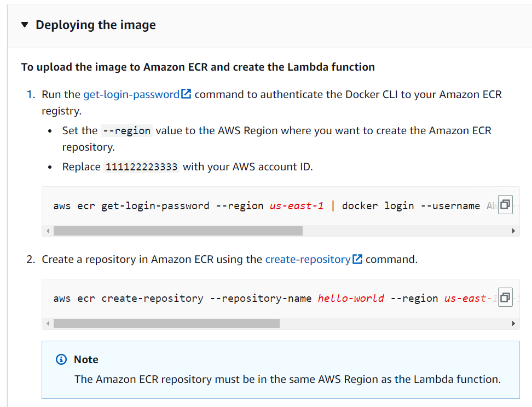Viewport: 532px width, 407px height.
Task: Click right scroll arrow of create-repository box
Action: point(513,324)
